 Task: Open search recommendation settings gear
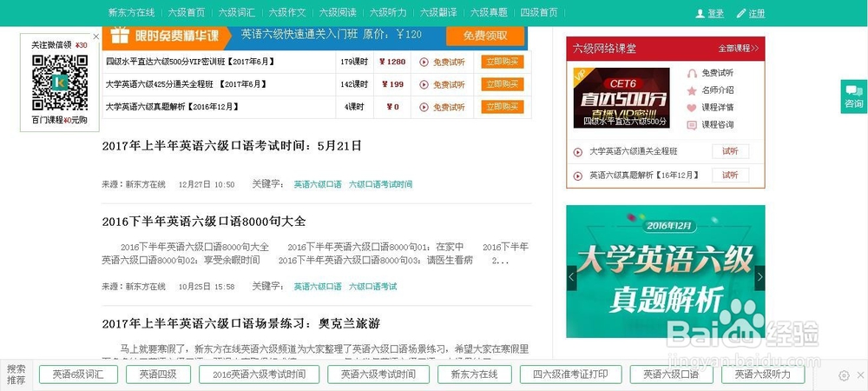(x=844, y=375)
